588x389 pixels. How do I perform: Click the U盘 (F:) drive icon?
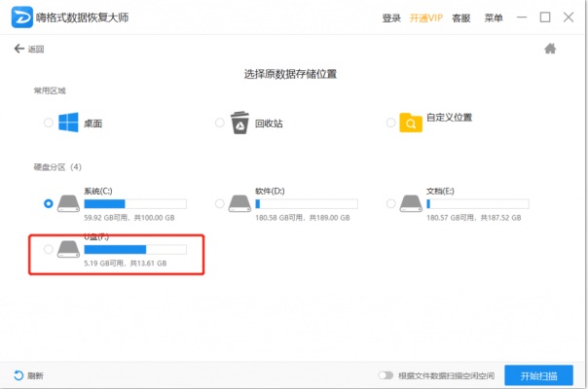68,250
